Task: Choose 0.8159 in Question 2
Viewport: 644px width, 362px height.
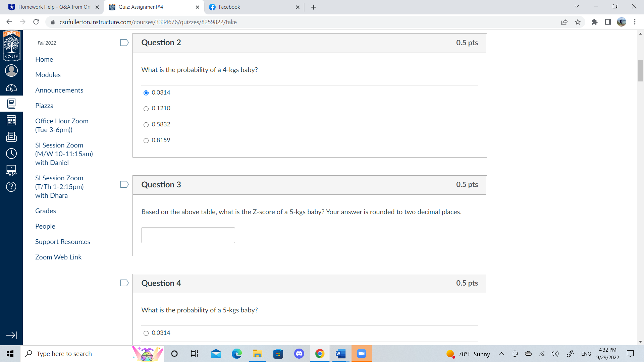Action: pyautogui.click(x=146, y=140)
